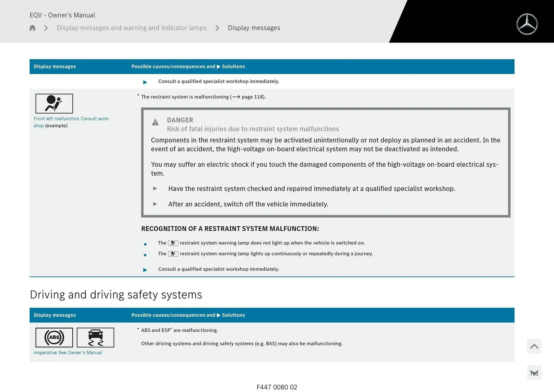The image size is (554, 392).
Task: Click the home icon in the breadcrumb
Action: 32,28
